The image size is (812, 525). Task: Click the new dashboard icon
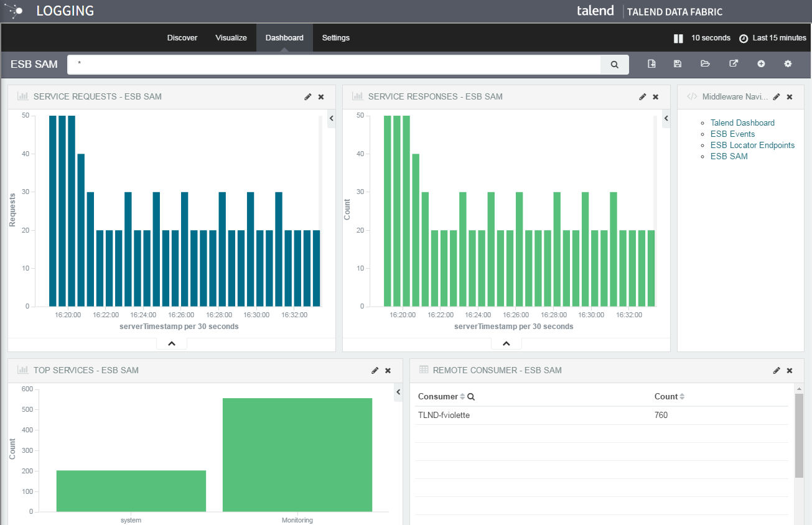click(x=651, y=64)
